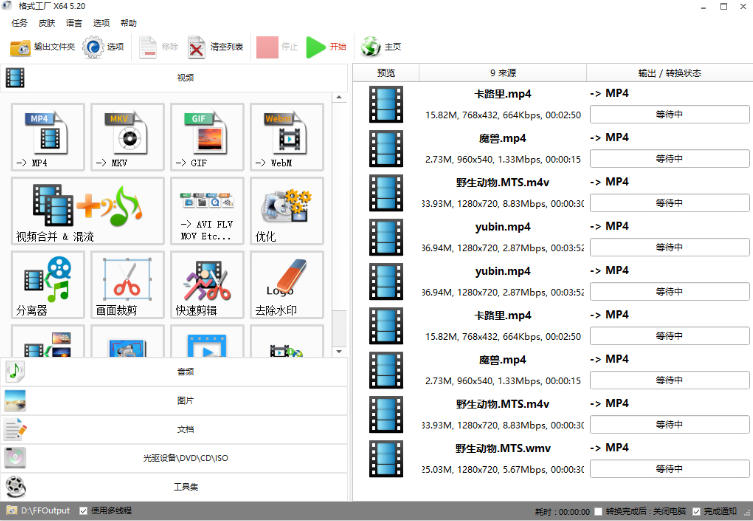Viewport: 753px width, 521px height.
Task: Expand the 工具集 toolset category
Action: pos(174,487)
